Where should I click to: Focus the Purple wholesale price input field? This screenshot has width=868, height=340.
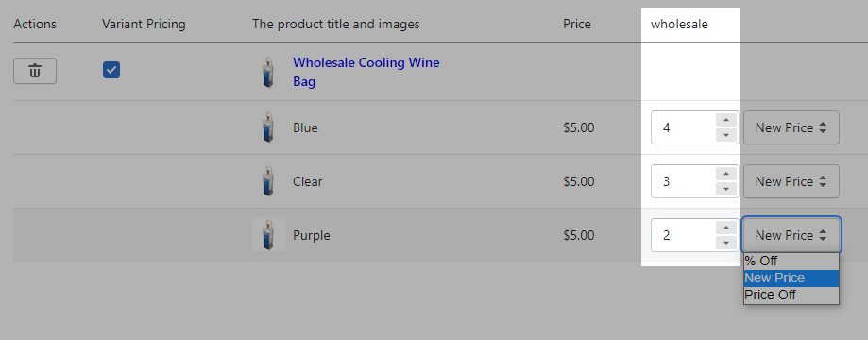(x=683, y=235)
